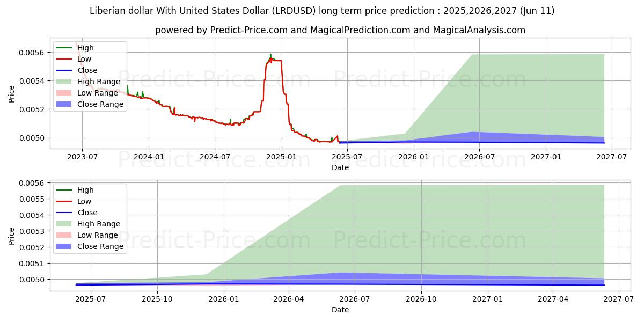The height and width of the screenshot is (322, 644).
Task: Click the Low Range swatch in top legend
Action: tap(64, 93)
